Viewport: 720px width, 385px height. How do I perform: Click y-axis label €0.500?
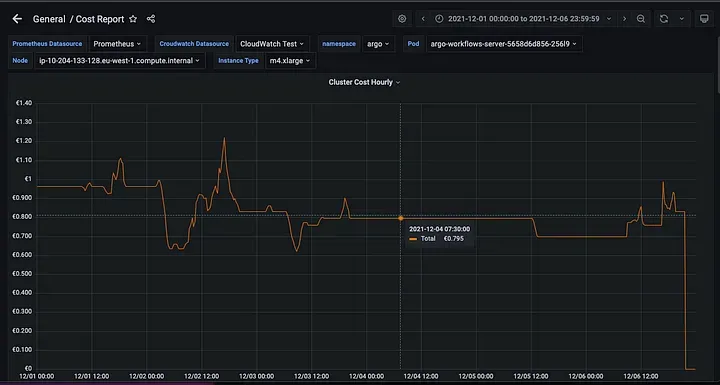22,274
